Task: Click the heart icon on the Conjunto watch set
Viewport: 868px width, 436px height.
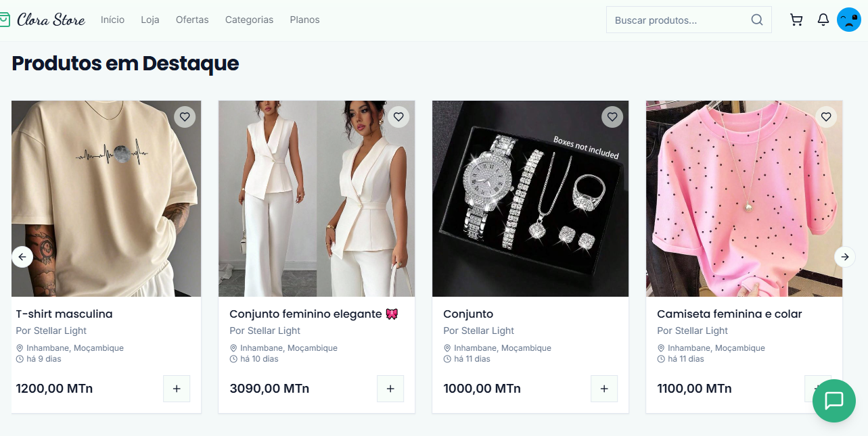Action: [x=612, y=116]
